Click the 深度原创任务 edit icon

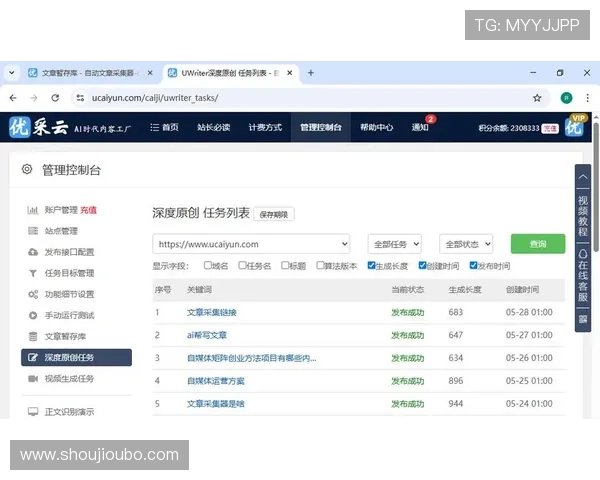pos(33,358)
